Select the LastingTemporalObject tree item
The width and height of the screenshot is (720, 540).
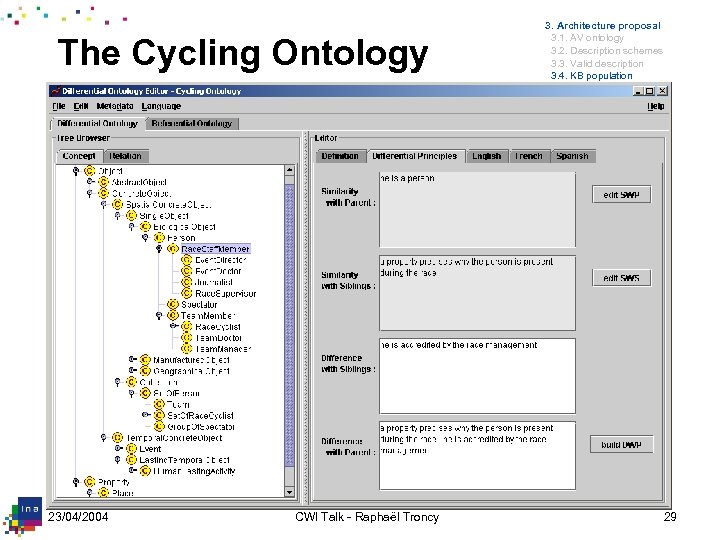tap(185, 460)
